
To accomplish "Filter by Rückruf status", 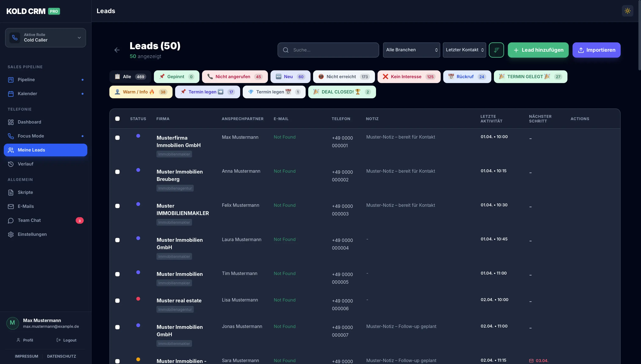I will pyautogui.click(x=467, y=77).
